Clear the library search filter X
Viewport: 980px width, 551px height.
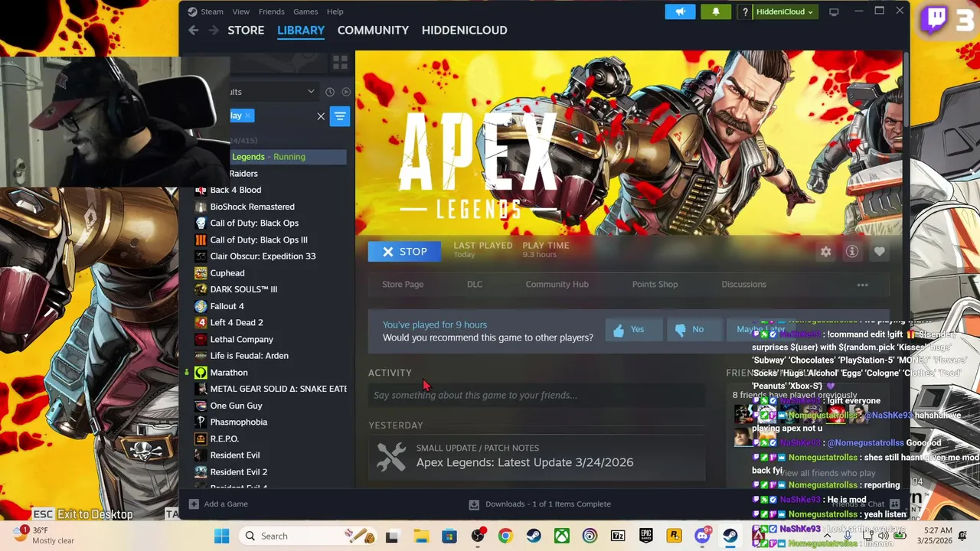(321, 116)
